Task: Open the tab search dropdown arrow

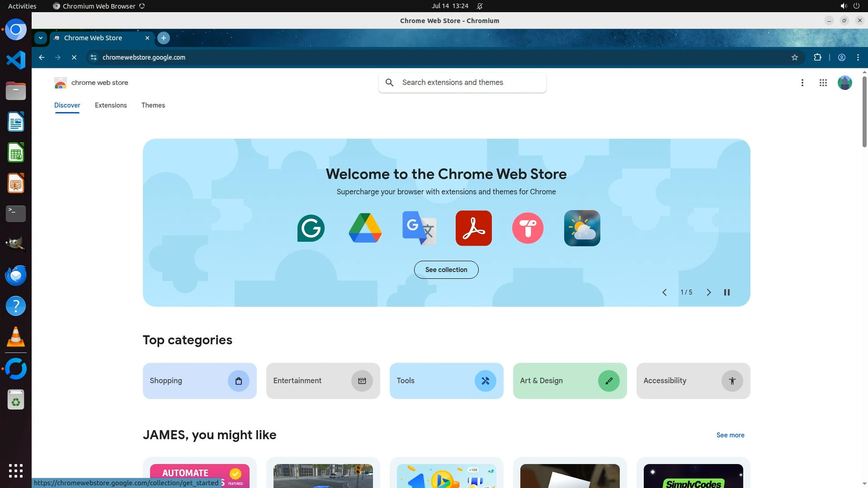Action: [41, 38]
